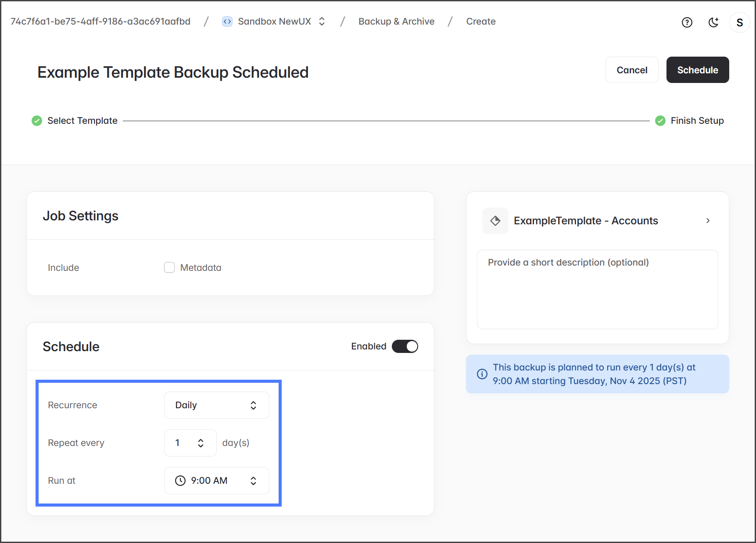Image resolution: width=756 pixels, height=543 pixels.
Task: Open the Run at 9:00 AM time selector
Action: (216, 481)
